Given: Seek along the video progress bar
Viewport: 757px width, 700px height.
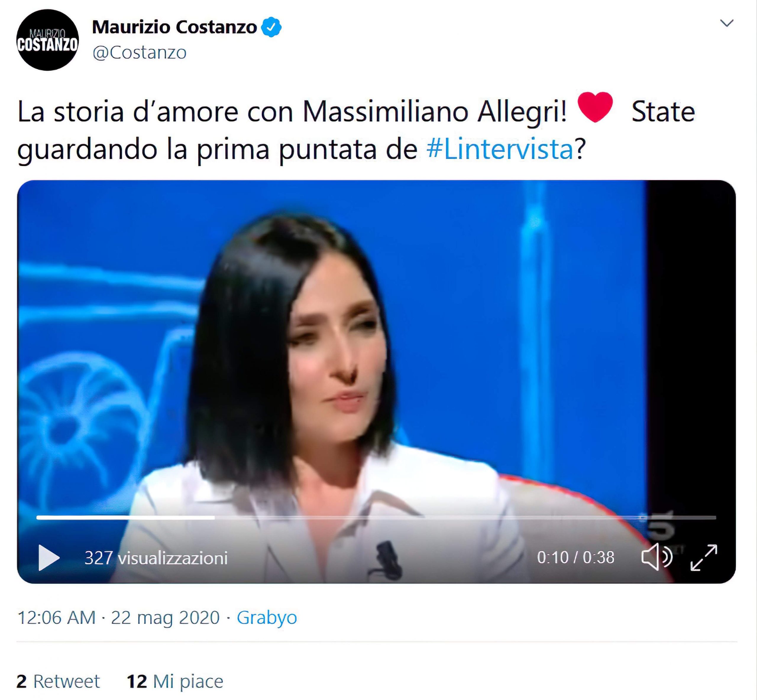Looking at the screenshot, I should point(376,517).
